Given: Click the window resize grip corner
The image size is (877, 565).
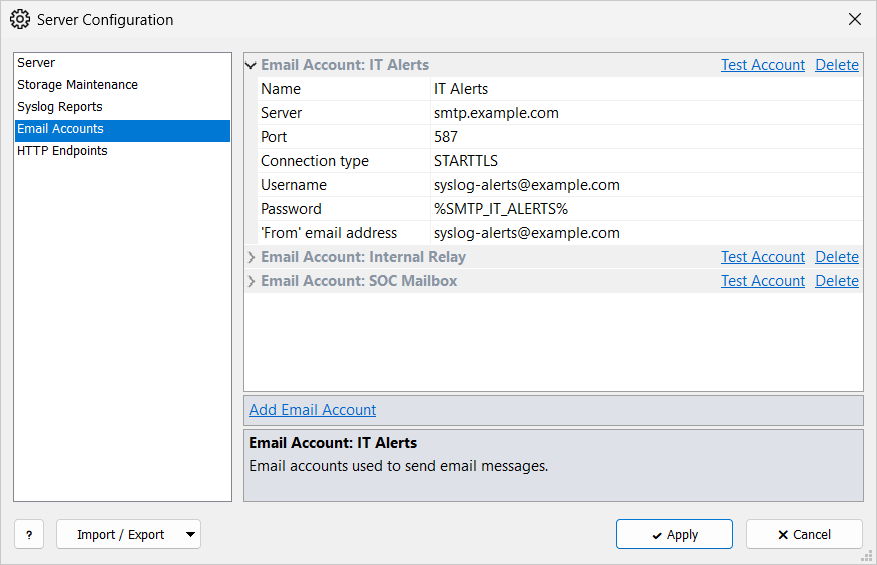Looking at the screenshot, I should coord(867,555).
